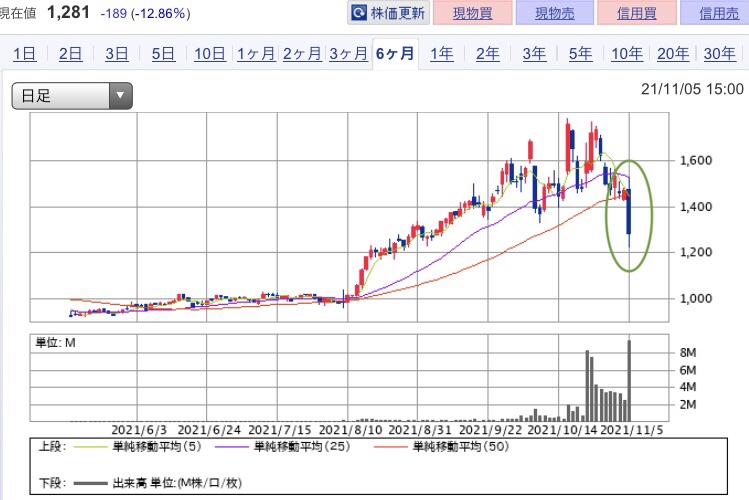Click the 2M volume axis label
The height and width of the screenshot is (500, 749).
(688, 404)
